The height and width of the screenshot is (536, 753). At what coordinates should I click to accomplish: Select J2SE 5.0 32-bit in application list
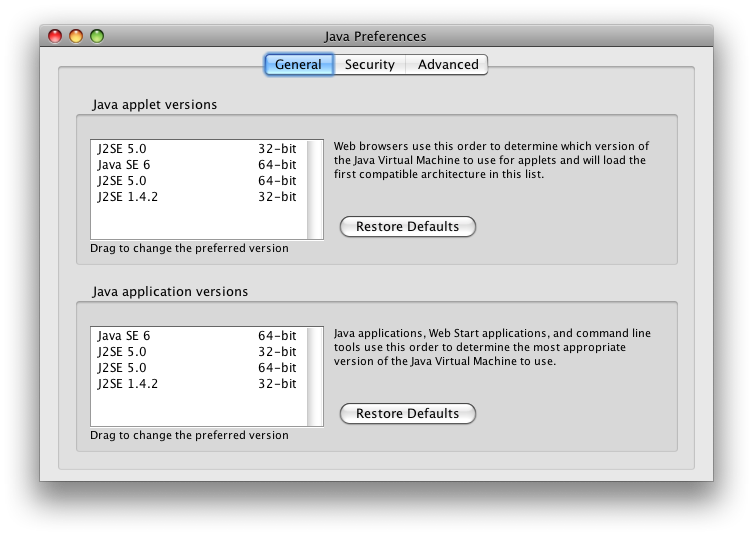coord(198,352)
